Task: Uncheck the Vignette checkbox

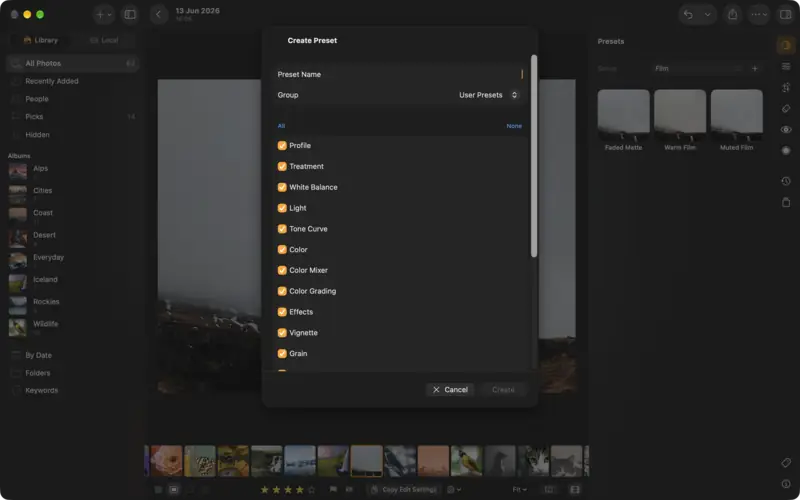Action: 282,333
